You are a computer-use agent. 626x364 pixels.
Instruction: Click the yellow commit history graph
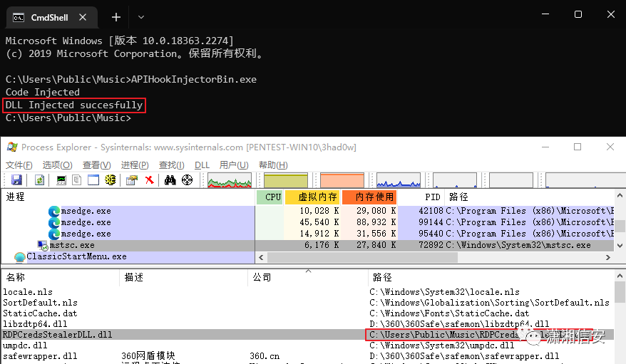coord(286,180)
